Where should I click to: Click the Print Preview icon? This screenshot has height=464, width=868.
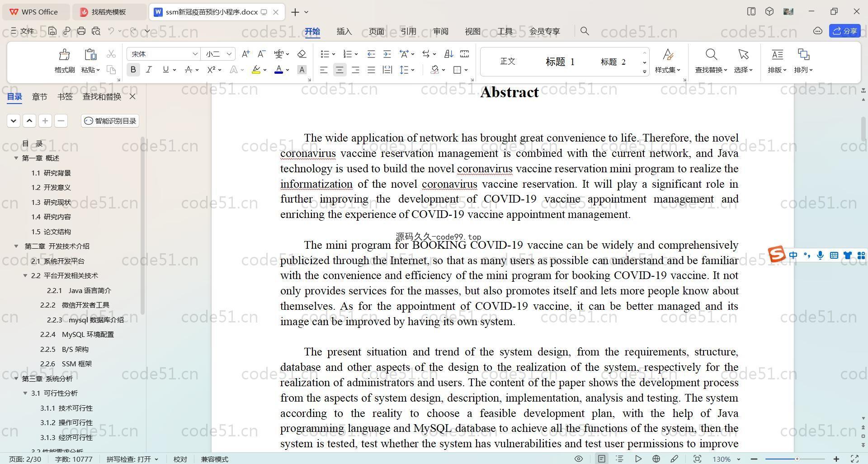tap(96, 31)
